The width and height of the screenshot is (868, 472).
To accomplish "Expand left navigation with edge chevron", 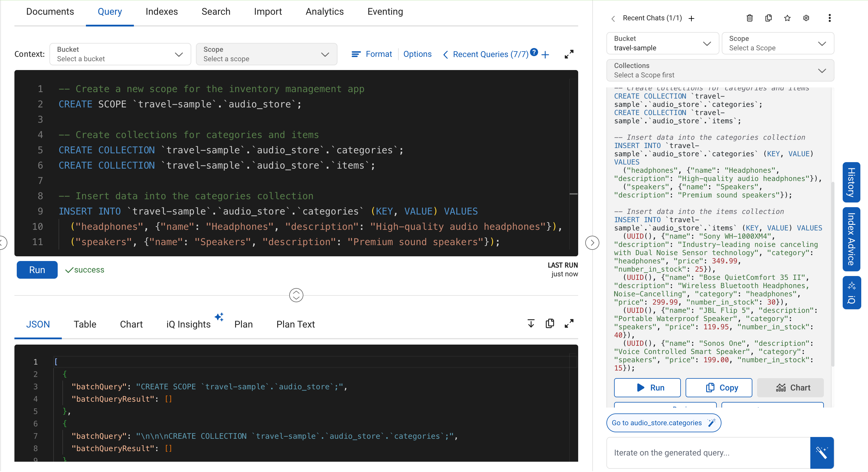I will (x=3, y=242).
